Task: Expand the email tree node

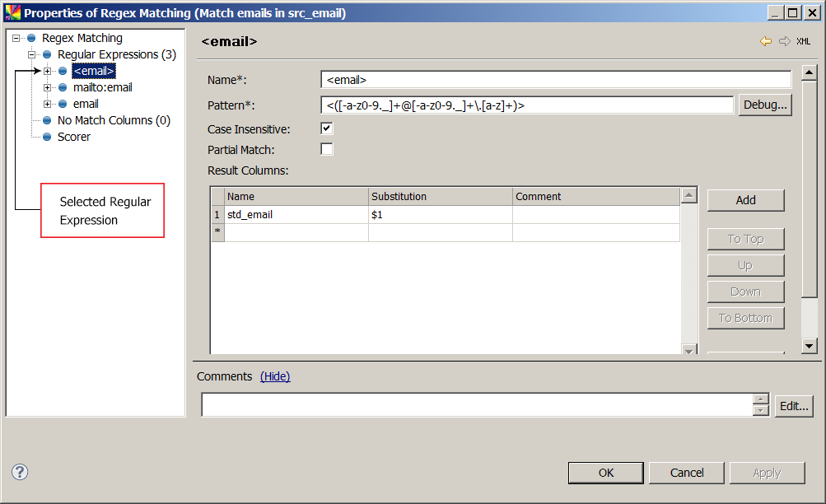Action: tap(48, 104)
